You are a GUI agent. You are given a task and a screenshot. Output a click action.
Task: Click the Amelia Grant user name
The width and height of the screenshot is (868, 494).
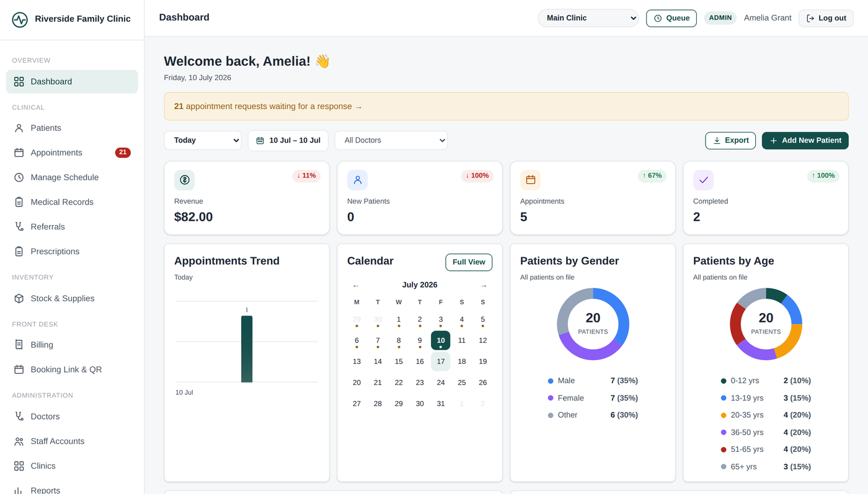768,18
